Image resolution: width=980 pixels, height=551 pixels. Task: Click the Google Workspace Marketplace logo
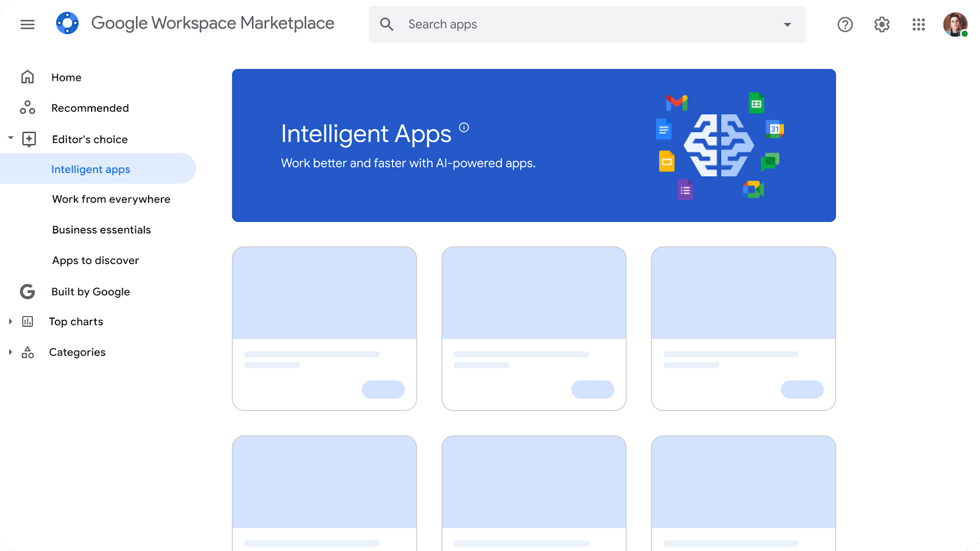pyautogui.click(x=67, y=24)
